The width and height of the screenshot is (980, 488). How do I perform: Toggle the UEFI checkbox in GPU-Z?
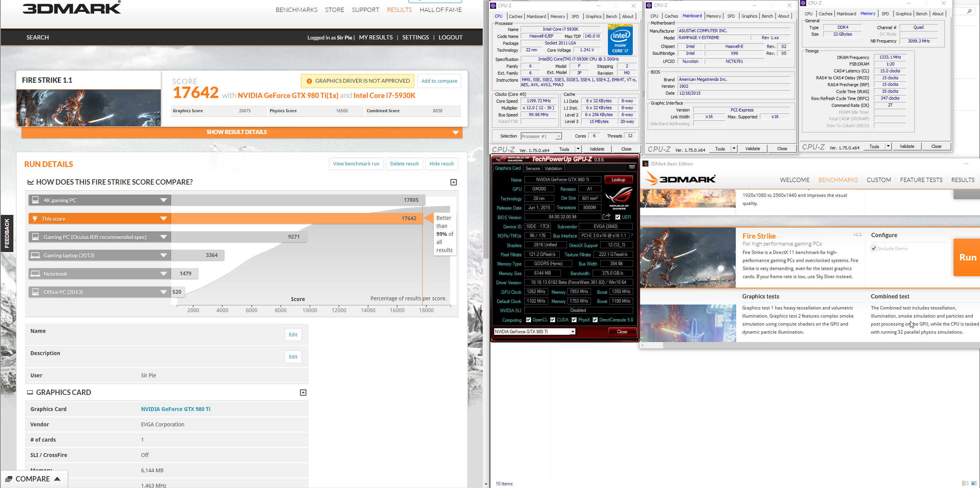click(x=617, y=217)
